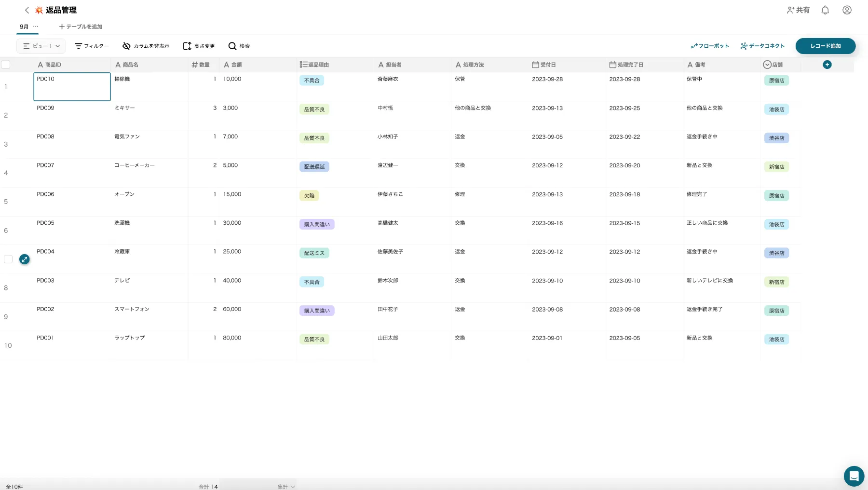Open the フィルター filter tool
This screenshot has height=490, width=868.
pyautogui.click(x=92, y=46)
